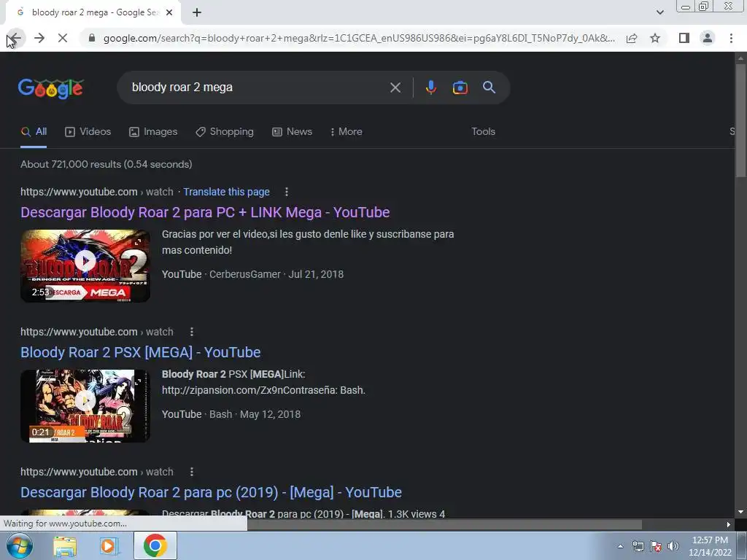Screen dimensions: 747x560
Task: Toggle the Chrome side panel icon
Action: tap(684, 38)
